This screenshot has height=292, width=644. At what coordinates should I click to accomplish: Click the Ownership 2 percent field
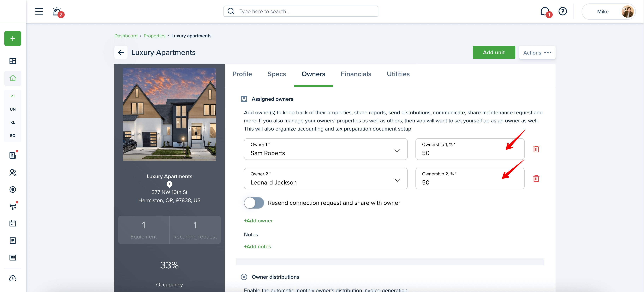(470, 178)
